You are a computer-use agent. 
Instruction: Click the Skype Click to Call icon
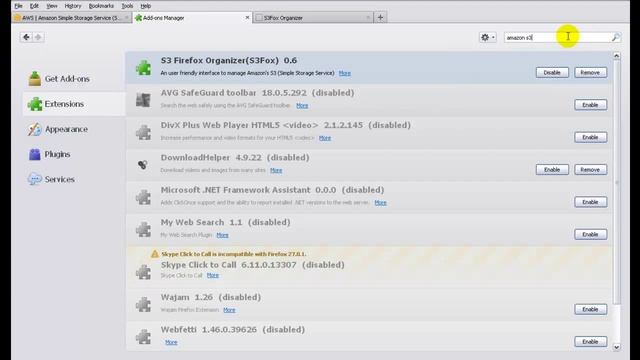click(143, 271)
